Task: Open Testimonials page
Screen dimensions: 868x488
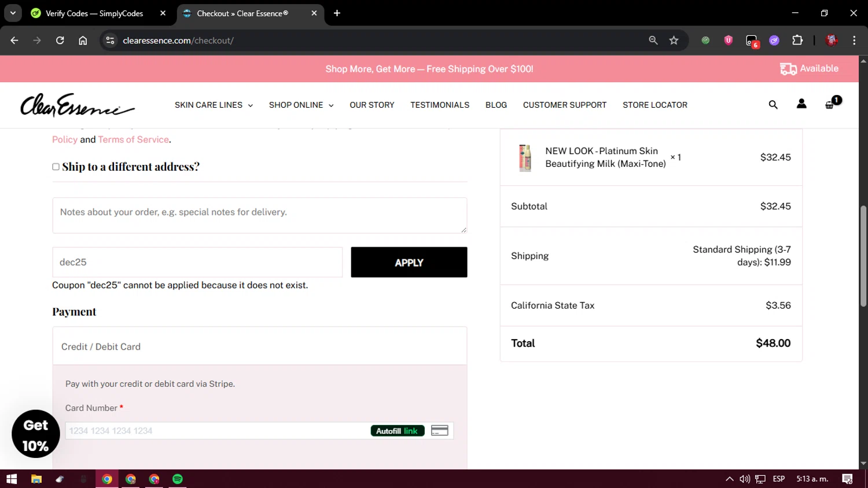Action: [x=440, y=105]
